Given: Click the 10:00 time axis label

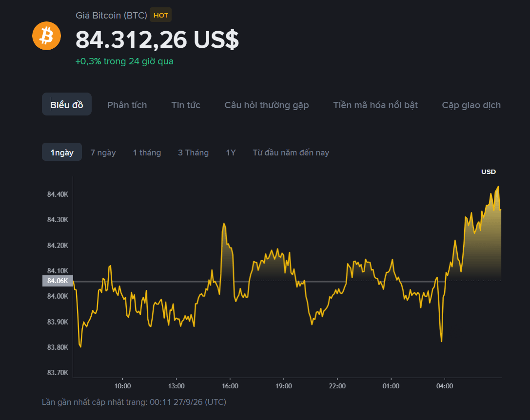Looking at the screenshot, I should click(x=122, y=386).
